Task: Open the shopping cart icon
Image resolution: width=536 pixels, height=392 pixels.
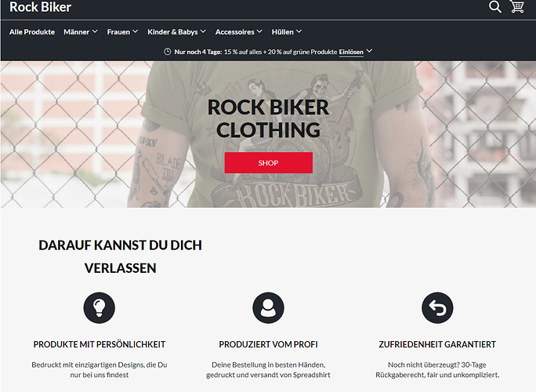Action: tap(517, 6)
